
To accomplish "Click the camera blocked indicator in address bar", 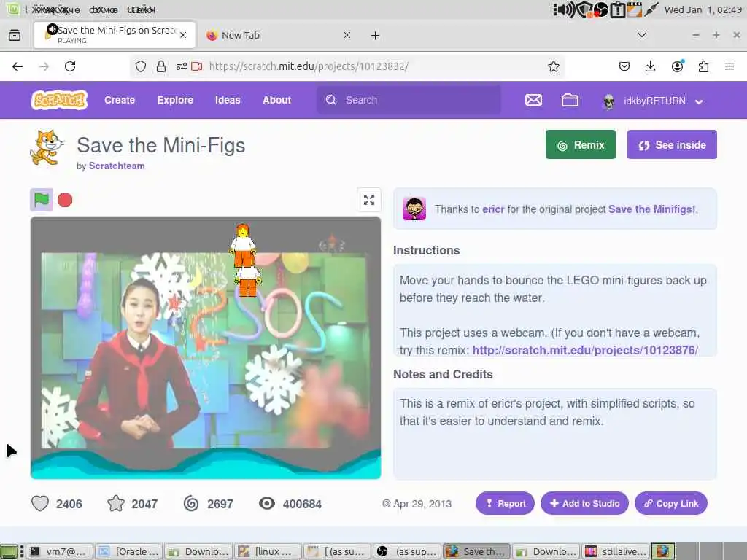I will (197, 66).
